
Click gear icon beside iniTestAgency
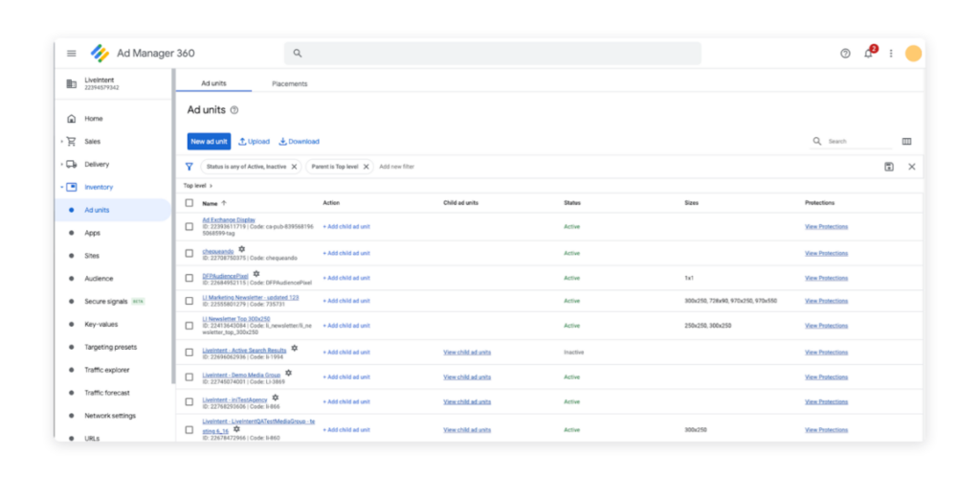pos(275,398)
